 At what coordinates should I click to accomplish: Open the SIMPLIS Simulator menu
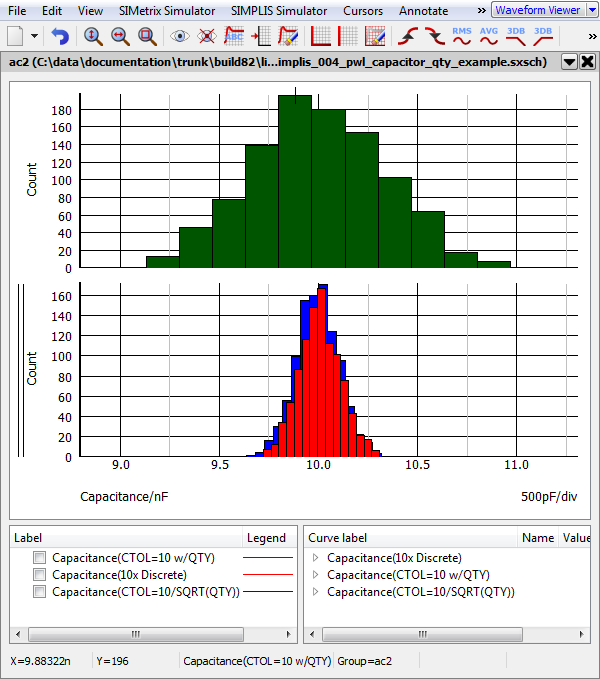click(278, 10)
